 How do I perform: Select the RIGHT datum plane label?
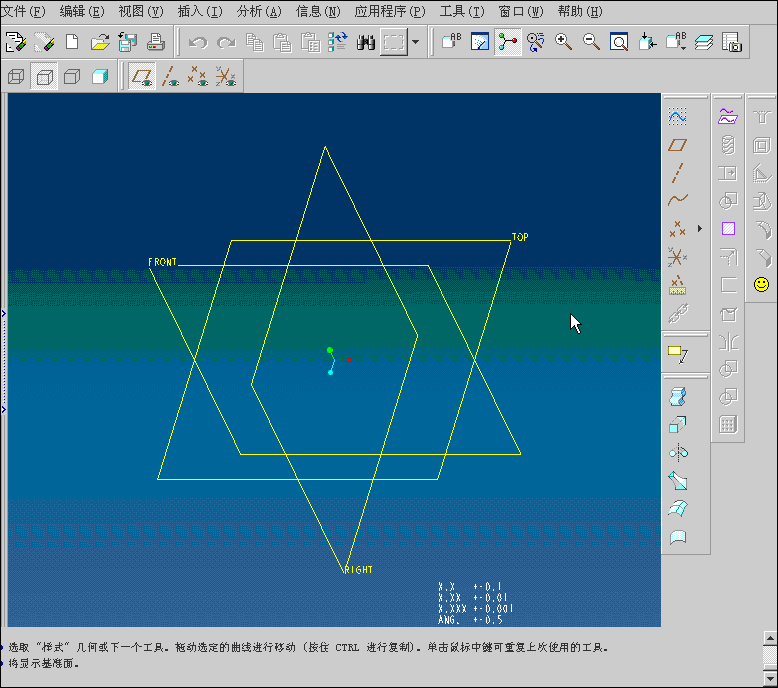tap(358, 570)
